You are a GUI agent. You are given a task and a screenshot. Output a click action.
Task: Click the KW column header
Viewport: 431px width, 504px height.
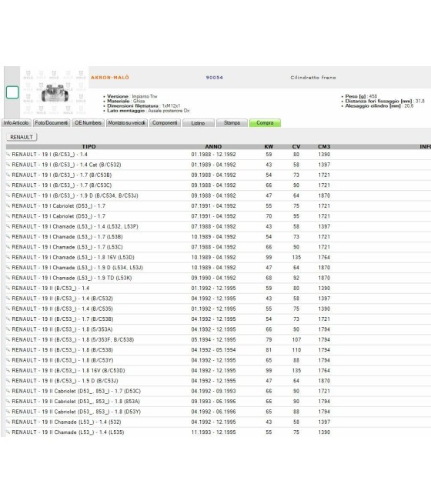click(x=269, y=146)
